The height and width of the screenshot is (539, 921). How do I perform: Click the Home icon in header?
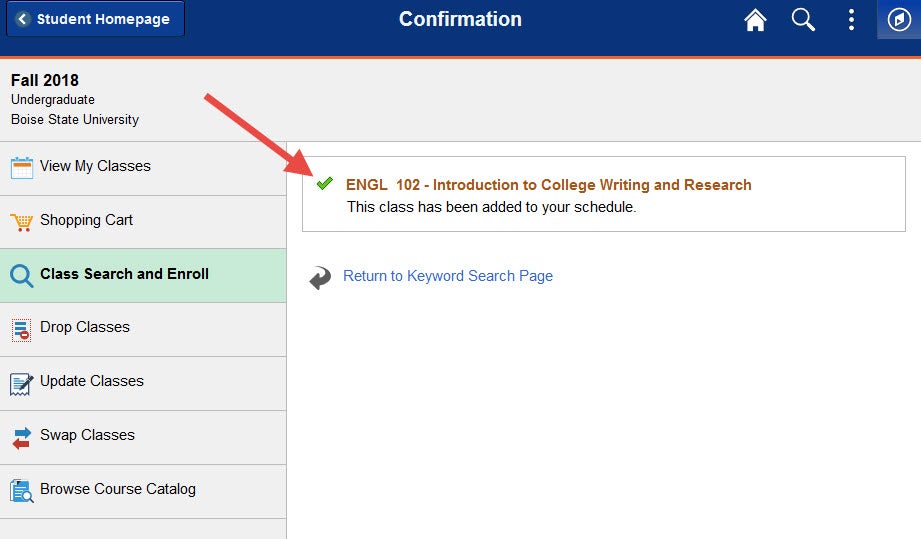(755, 19)
